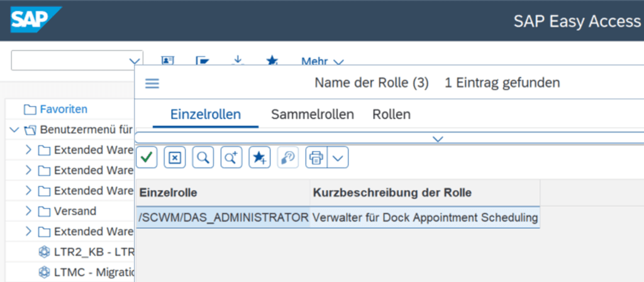Click the Favoriten folder icon
644x282 pixels.
coord(30,110)
